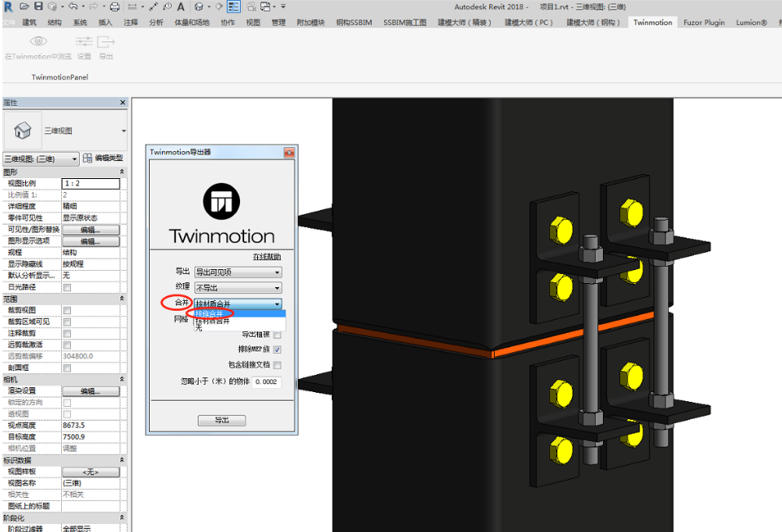Select the Aligned Dimension tool
The image size is (782, 532).
153,7
